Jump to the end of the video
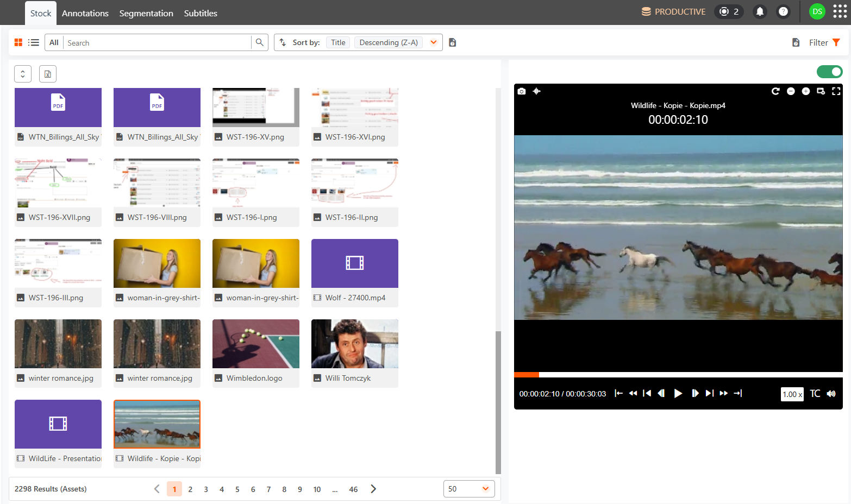This screenshot has width=851, height=504. coord(738,393)
